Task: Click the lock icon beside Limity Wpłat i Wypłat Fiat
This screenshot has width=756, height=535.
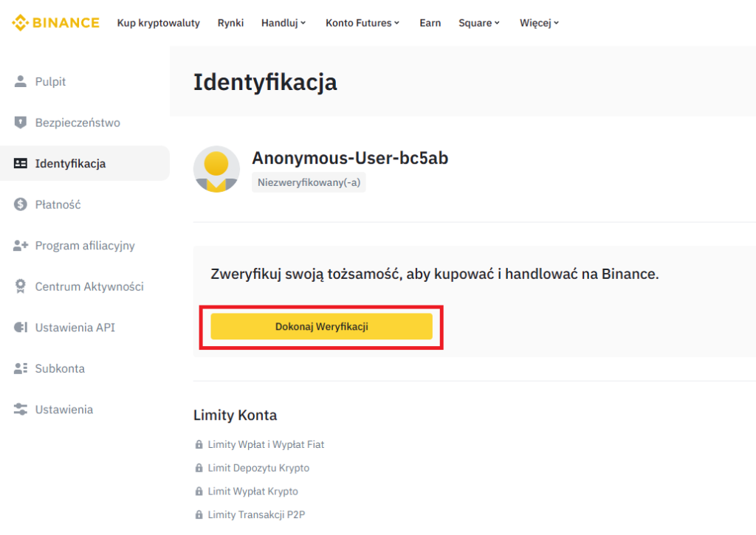Action: (x=199, y=444)
